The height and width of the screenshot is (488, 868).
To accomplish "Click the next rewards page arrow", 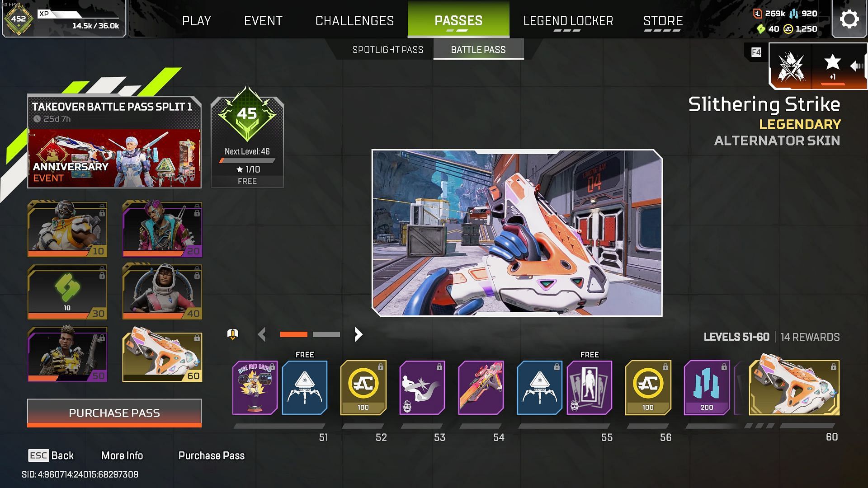I will pos(359,334).
